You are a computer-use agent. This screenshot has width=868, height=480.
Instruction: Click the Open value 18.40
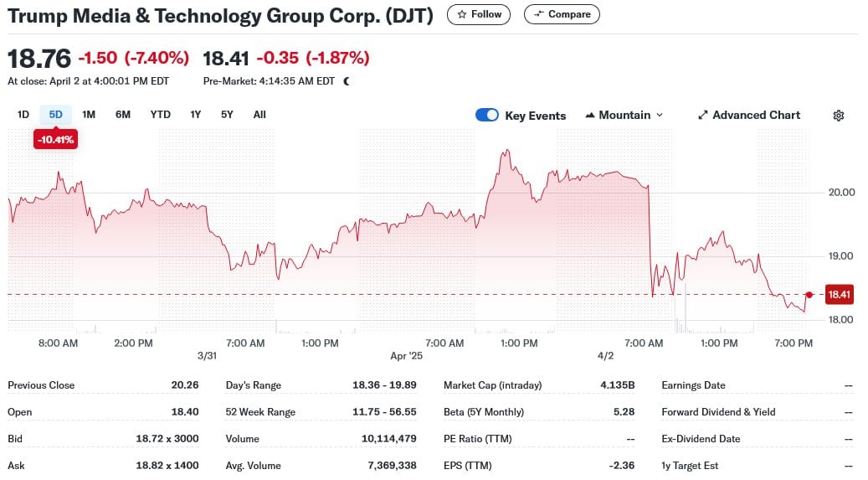(185, 412)
